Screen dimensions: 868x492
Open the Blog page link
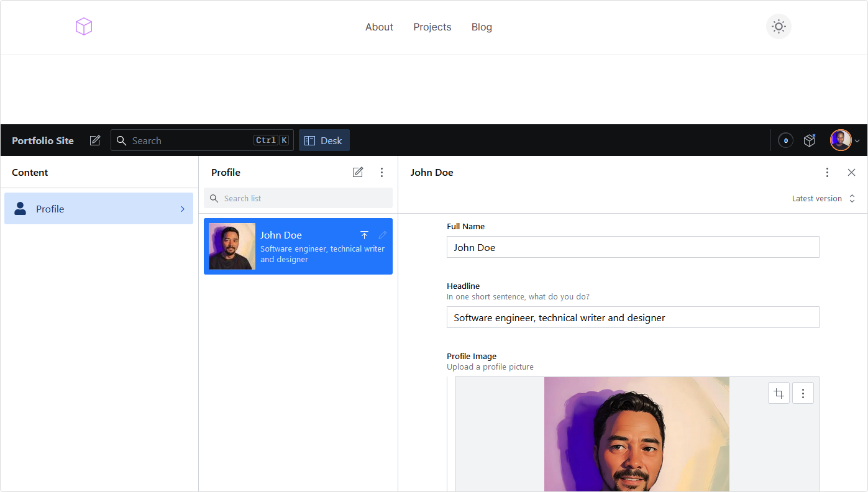pos(482,27)
